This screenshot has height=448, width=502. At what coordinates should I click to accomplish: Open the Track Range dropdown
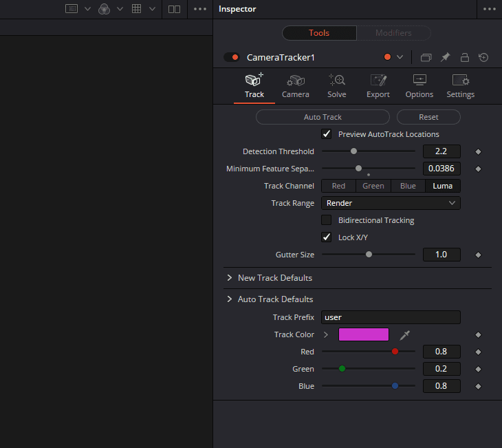[391, 203]
